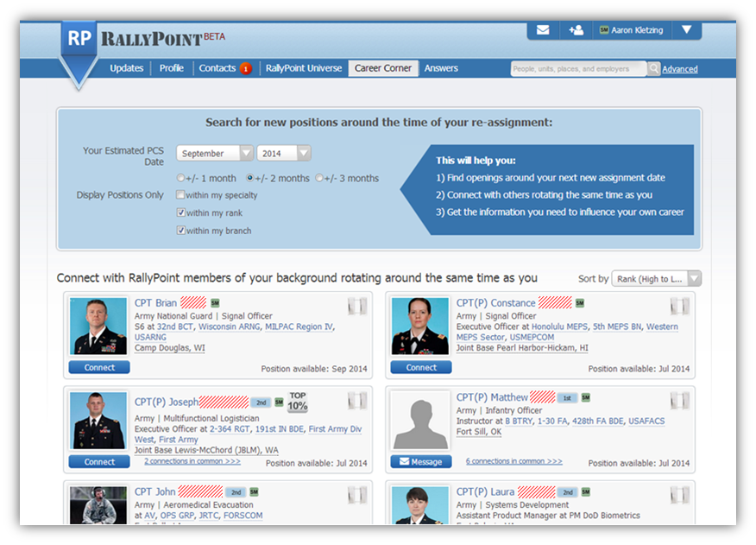756x545 pixels.
Task: Click the SM badge next to CPT(P) Constance
Action: point(580,303)
